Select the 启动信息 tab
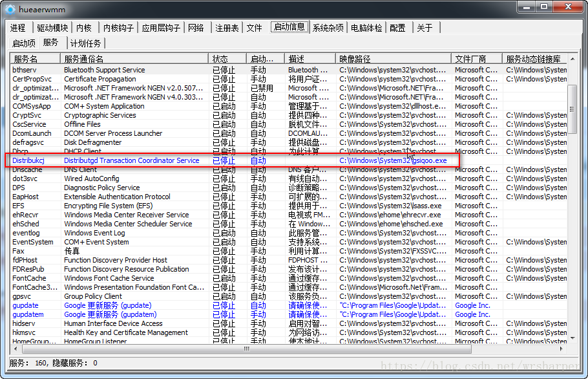The width and height of the screenshot is (588, 379). pyautogui.click(x=289, y=27)
